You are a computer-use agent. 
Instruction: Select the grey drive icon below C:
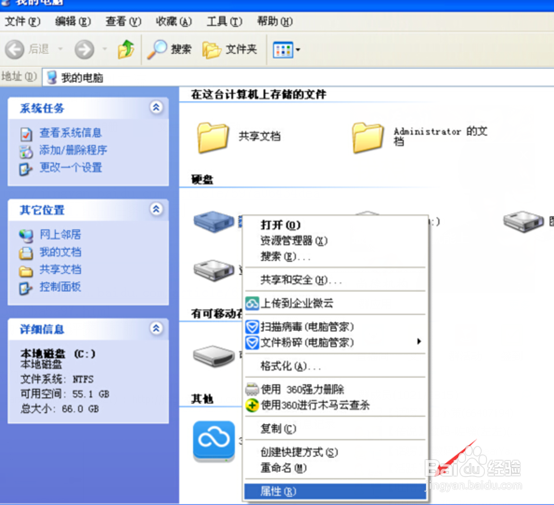point(214,270)
